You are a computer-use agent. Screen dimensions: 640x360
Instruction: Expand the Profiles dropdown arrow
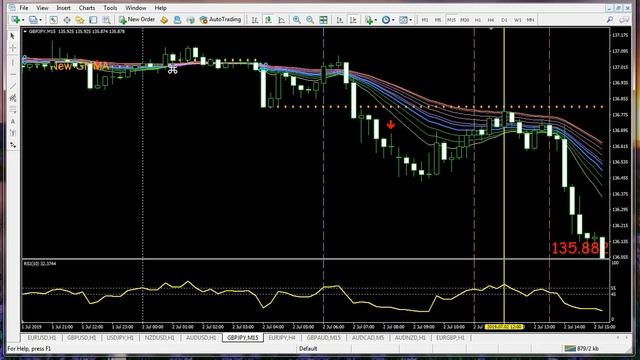coord(40,20)
